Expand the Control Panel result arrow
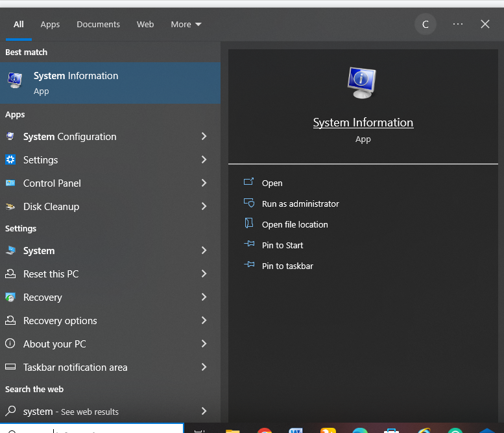 click(204, 183)
